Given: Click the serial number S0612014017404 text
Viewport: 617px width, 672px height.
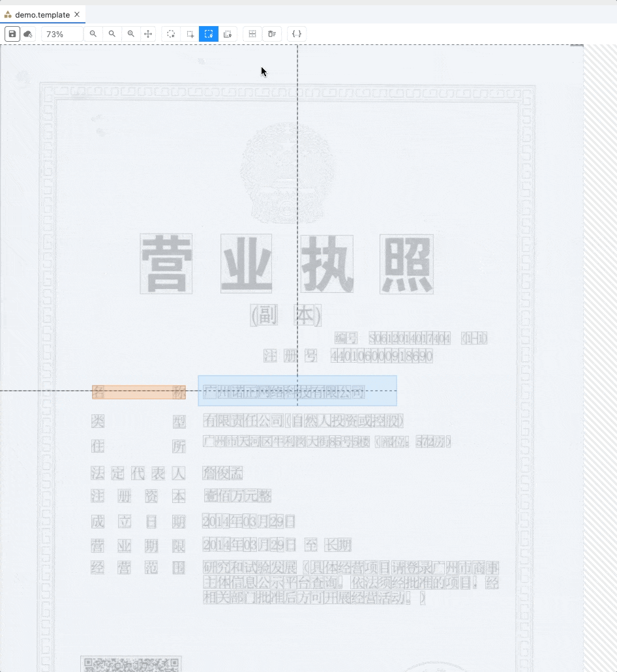Looking at the screenshot, I should tap(410, 339).
